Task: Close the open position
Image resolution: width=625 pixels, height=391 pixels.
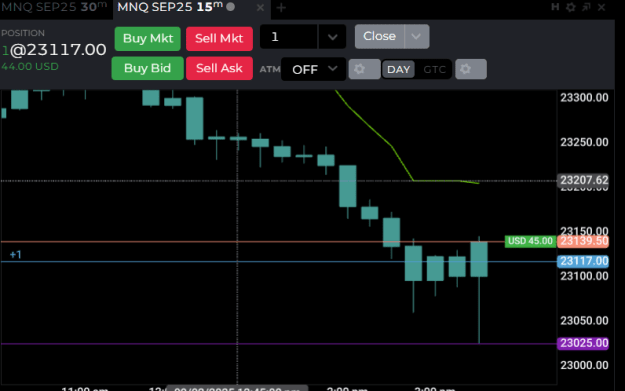Action: point(379,36)
